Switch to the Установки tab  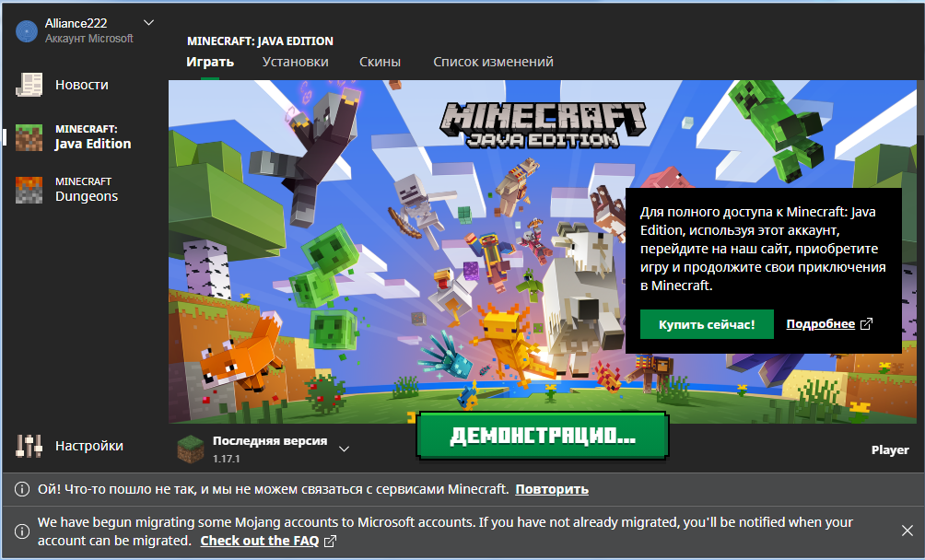pos(296,62)
